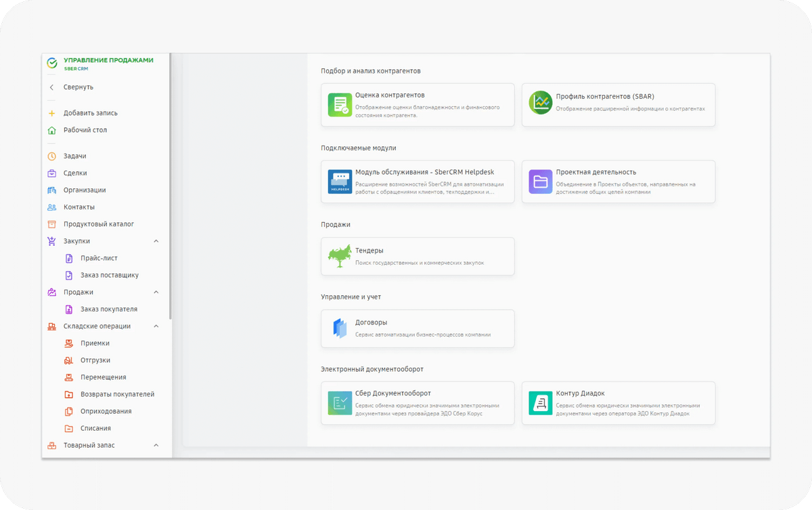
Task: Click the green map Тендеры icon
Action: click(x=340, y=256)
